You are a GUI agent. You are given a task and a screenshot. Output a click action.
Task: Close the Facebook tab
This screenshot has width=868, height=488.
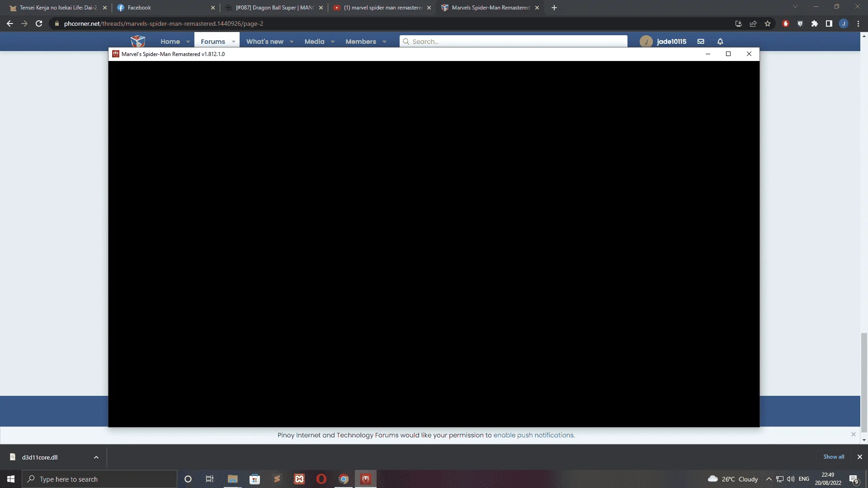213,8
